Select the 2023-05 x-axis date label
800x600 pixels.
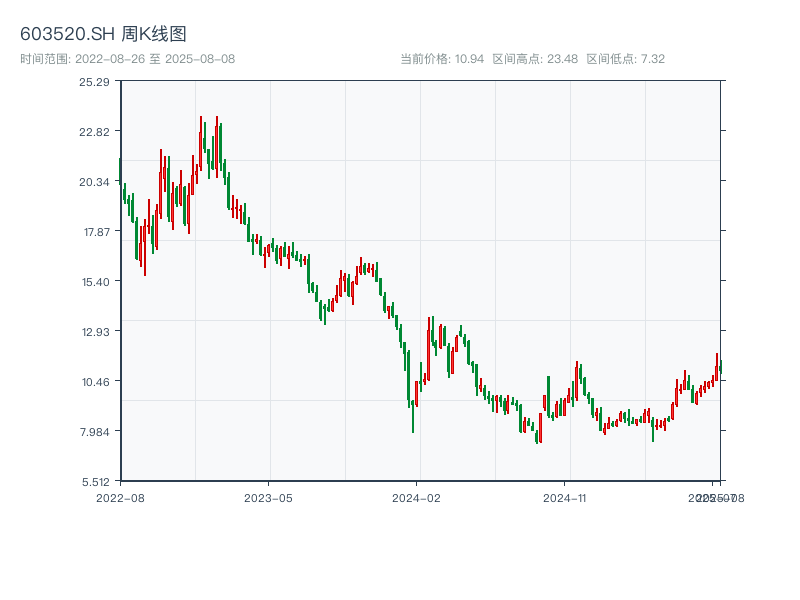268,497
